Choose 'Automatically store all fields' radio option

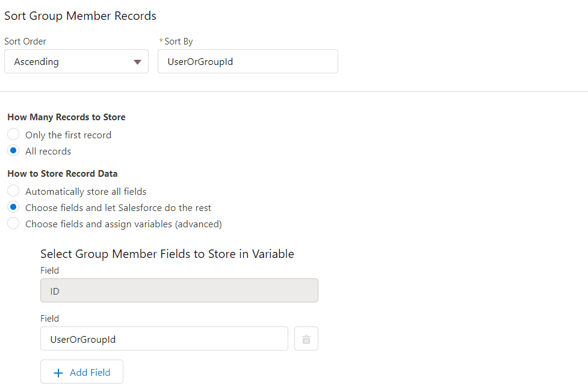[13, 191]
